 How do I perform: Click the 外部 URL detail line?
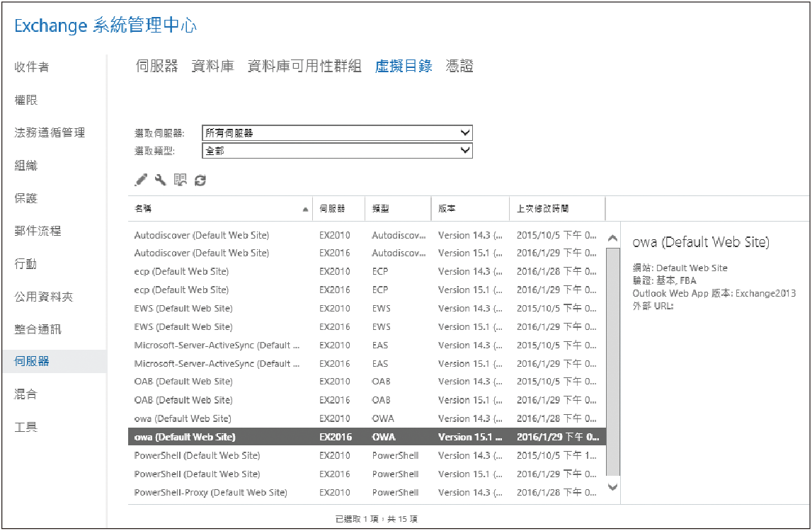click(x=653, y=306)
